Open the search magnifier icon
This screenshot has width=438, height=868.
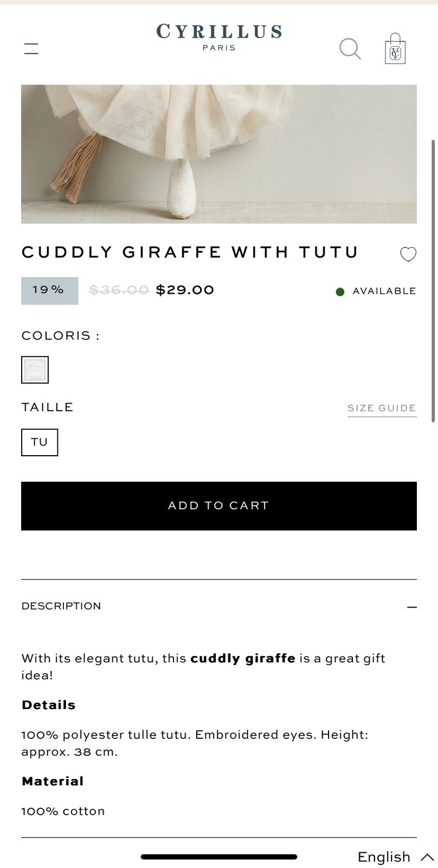pos(350,49)
